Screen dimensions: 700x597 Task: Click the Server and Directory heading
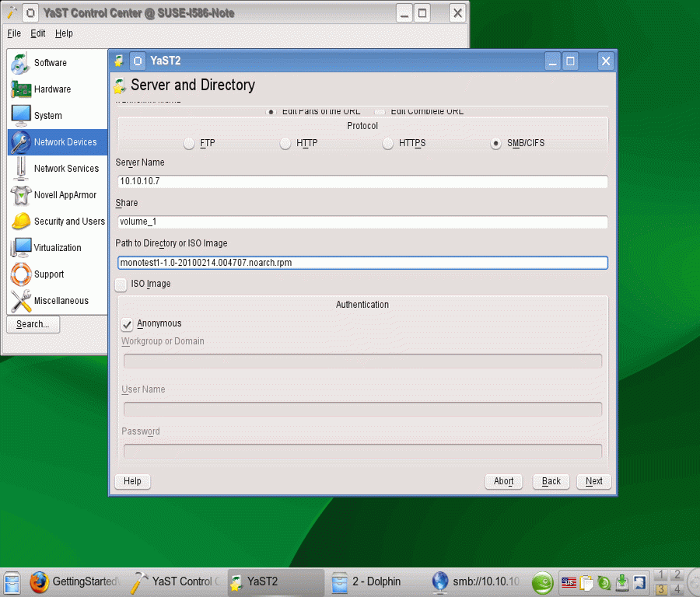[x=193, y=85]
